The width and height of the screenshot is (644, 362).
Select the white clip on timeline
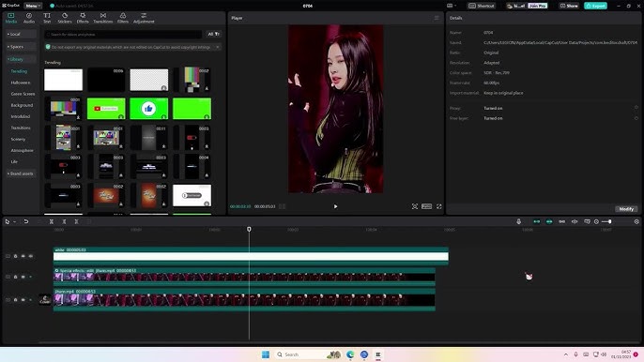251,255
